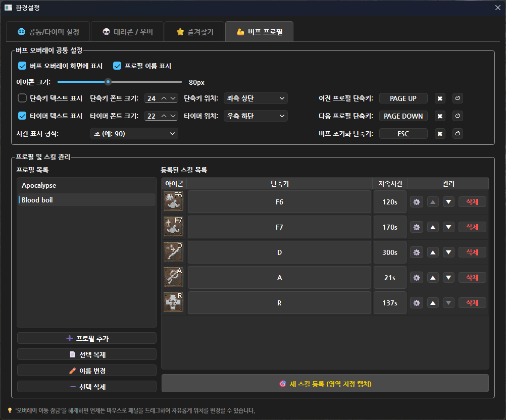
Task: Move F6 skill down in list
Action: point(448,202)
